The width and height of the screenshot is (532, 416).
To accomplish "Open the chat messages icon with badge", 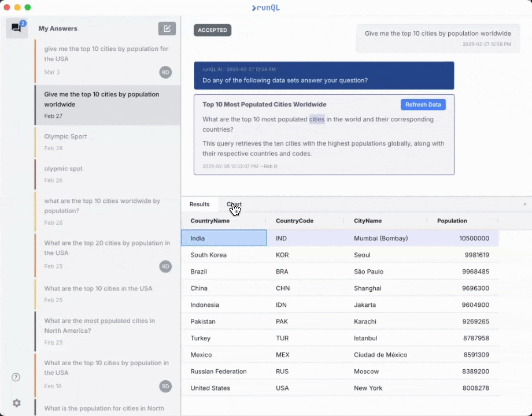I will point(17,28).
